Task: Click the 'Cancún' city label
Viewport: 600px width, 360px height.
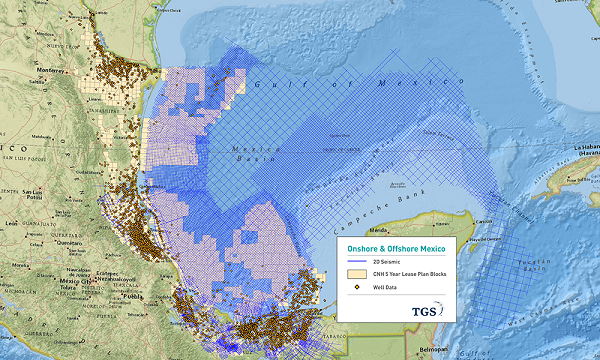Action: 484,222
